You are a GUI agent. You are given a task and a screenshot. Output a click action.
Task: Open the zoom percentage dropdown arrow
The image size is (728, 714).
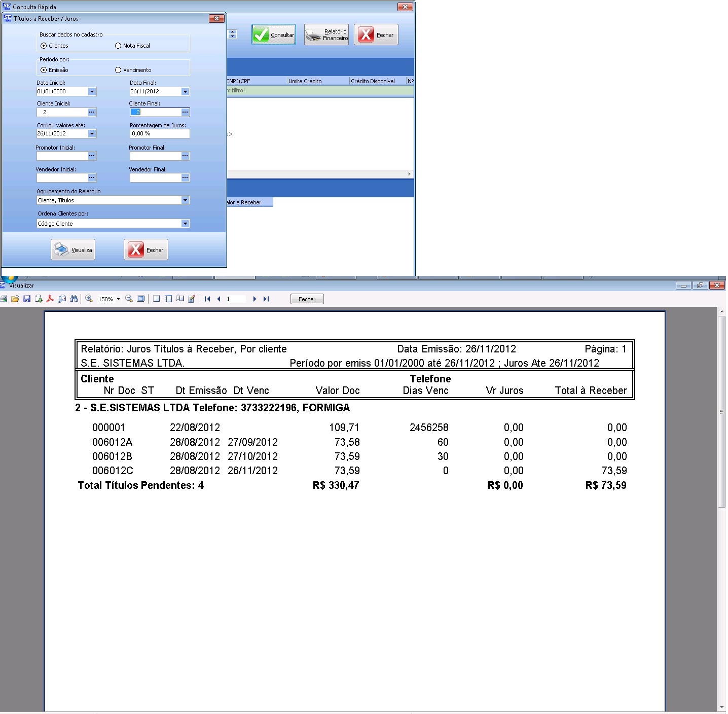coord(119,299)
